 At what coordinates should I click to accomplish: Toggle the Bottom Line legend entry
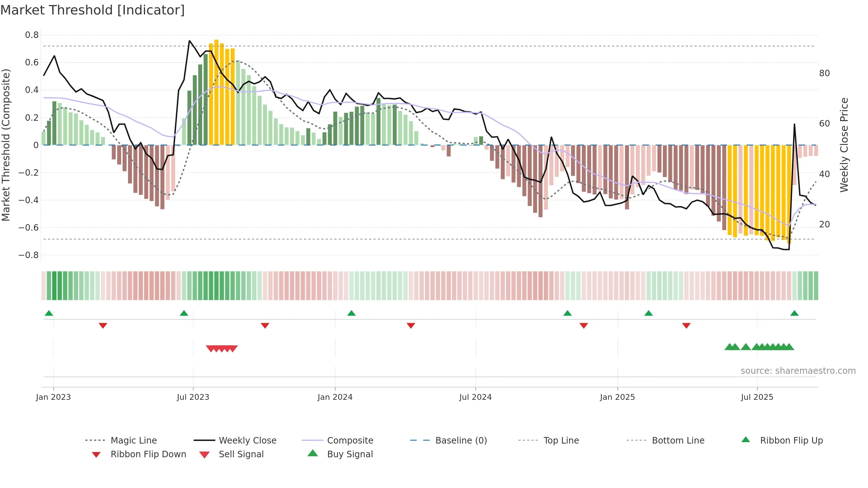[665, 440]
